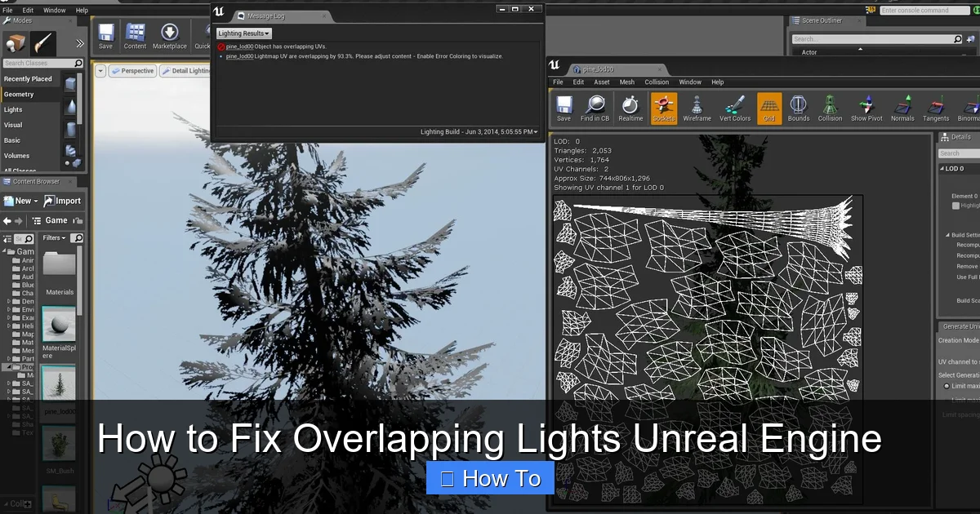Click the Show Pivot icon

coord(865,107)
